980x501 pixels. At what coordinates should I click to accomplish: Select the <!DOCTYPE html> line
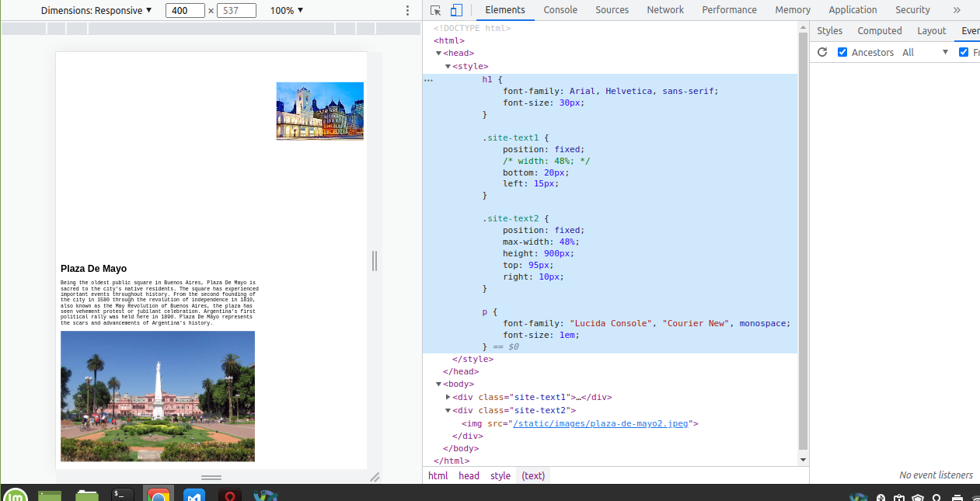(x=472, y=28)
